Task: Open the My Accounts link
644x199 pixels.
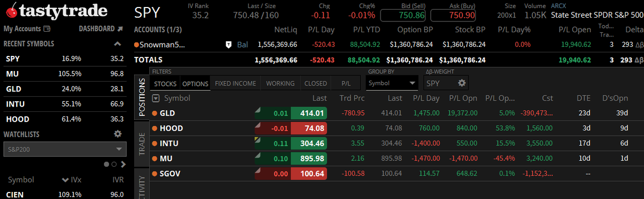Action: pyautogui.click(x=22, y=29)
